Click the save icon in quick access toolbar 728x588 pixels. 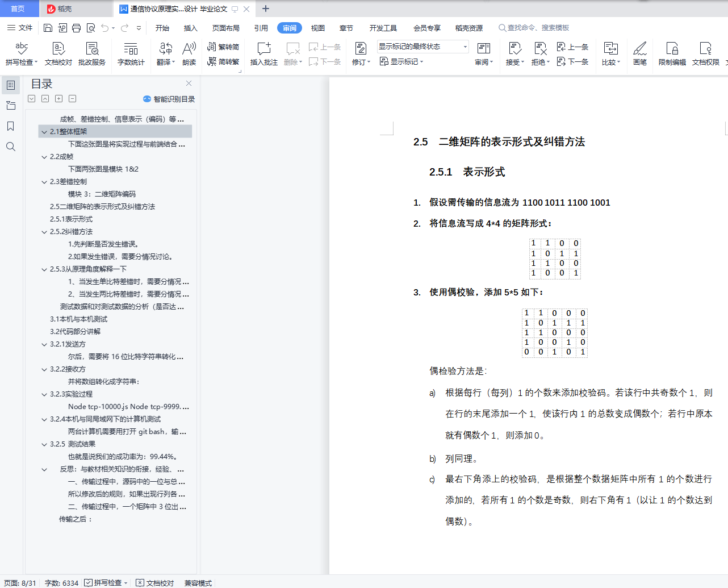point(48,28)
